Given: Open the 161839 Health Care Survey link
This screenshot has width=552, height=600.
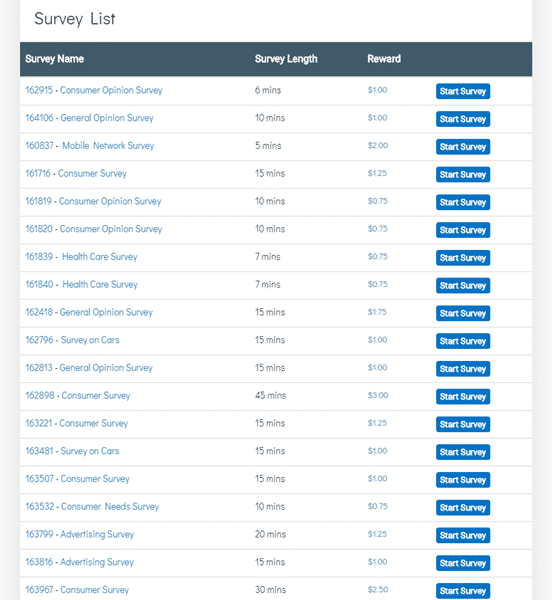Looking at the screenshot, I should (81, 257).
